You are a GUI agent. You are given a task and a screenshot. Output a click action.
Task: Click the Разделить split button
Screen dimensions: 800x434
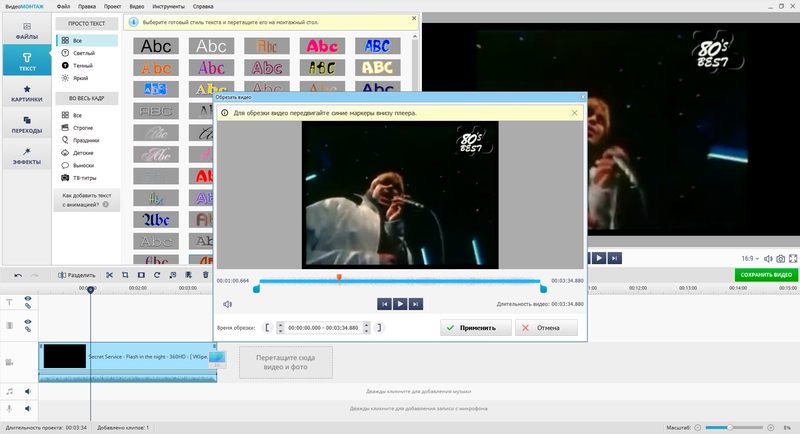click(77, 275)
